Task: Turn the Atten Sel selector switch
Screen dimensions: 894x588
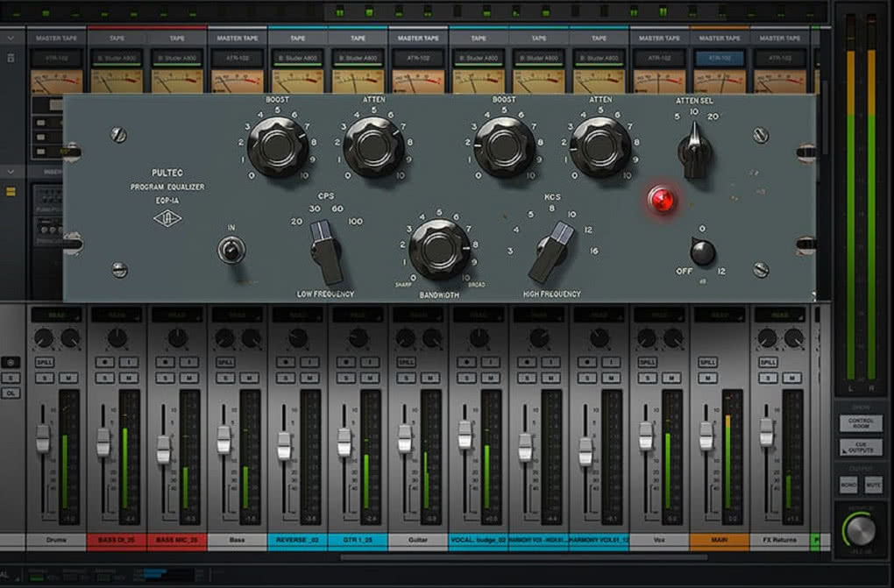Action: [694, 151]
